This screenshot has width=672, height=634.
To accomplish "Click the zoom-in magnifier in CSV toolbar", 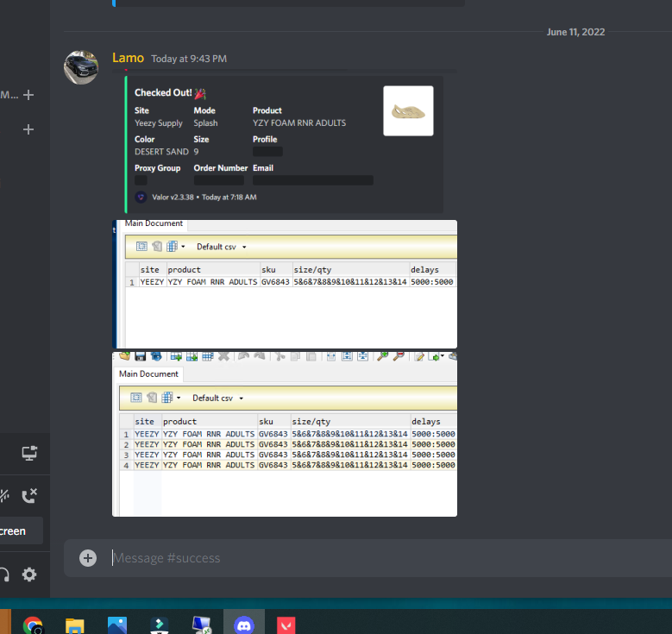I will 382,356.
